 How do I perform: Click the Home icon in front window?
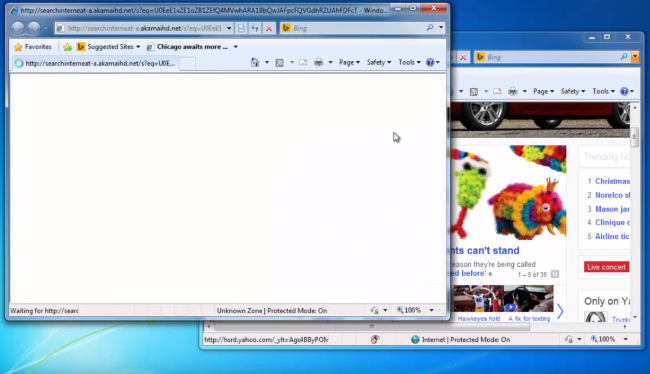(x=255, y=62)
